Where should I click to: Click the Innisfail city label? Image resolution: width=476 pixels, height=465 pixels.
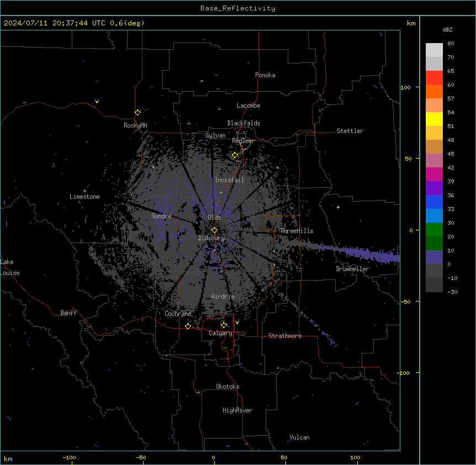(x=229, y=180)
